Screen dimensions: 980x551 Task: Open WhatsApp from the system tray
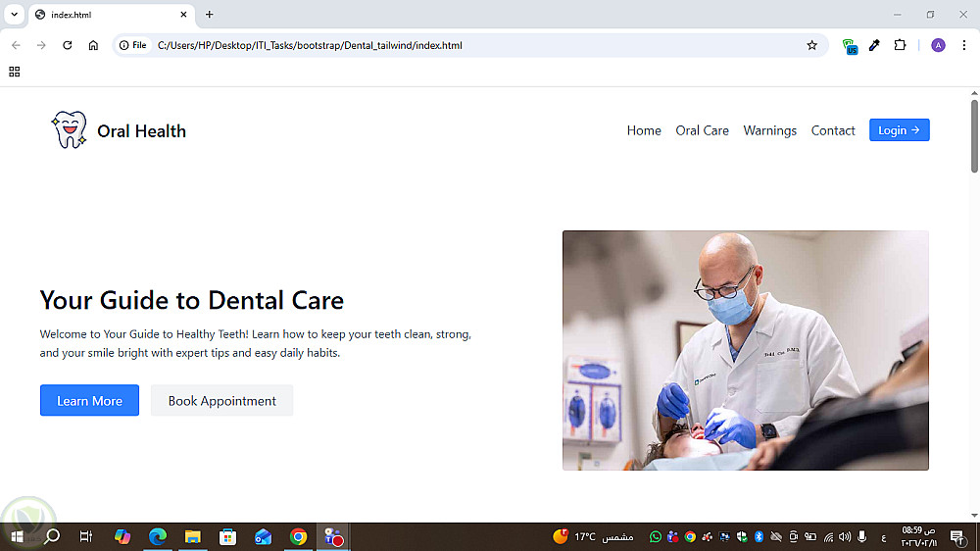pyautogui.click(x=655, y=536)
